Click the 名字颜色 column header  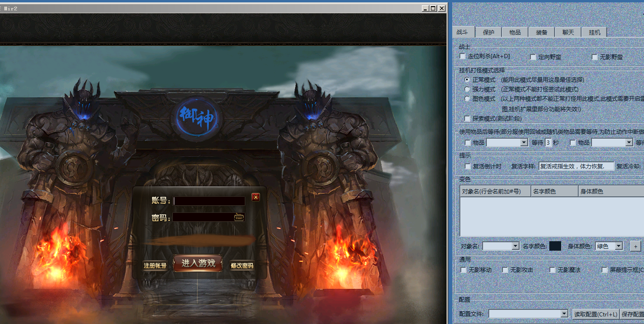(x=555, y=191)
